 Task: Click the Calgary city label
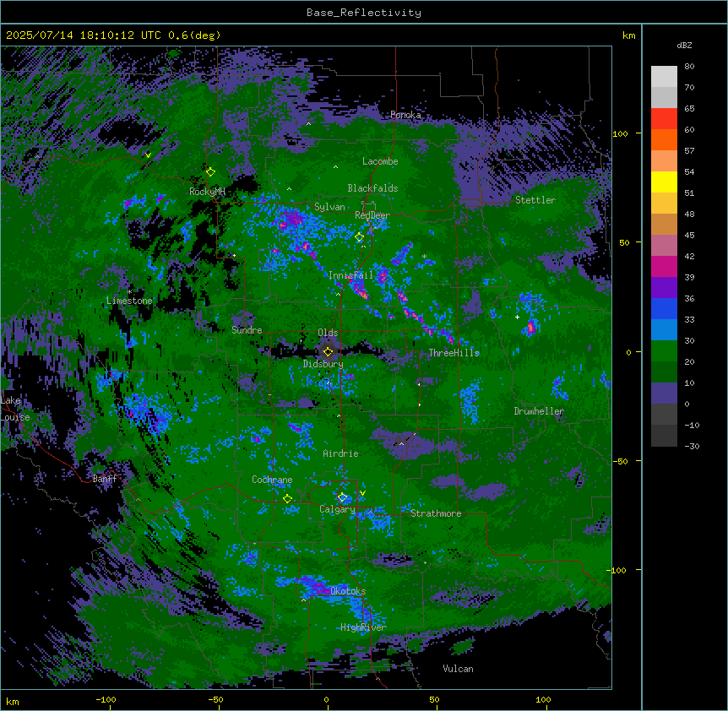coord(337,509)
